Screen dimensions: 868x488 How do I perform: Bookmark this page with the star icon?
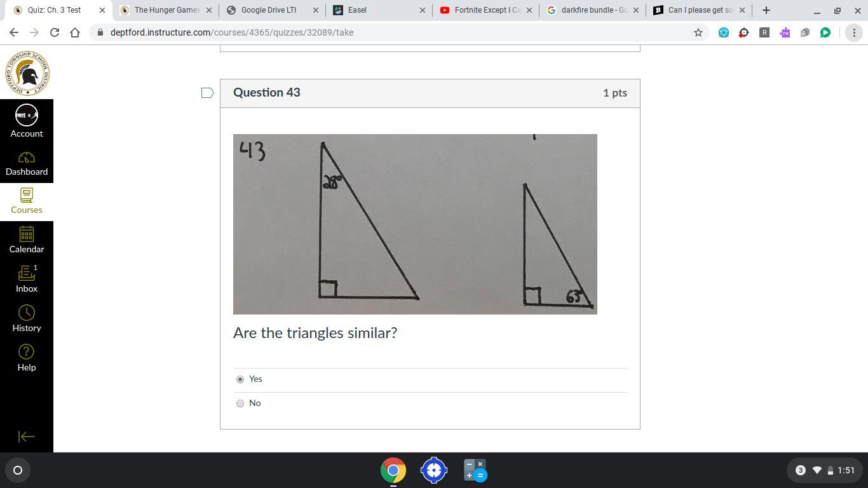tap(698, 32)
